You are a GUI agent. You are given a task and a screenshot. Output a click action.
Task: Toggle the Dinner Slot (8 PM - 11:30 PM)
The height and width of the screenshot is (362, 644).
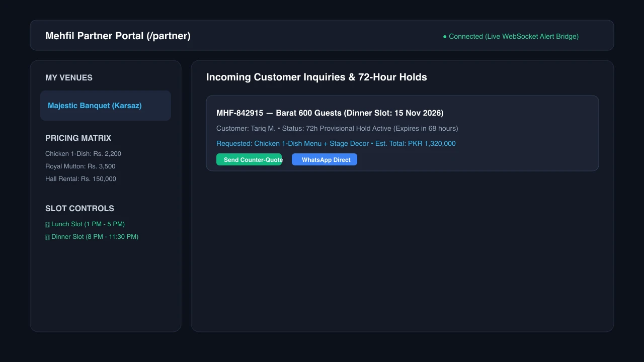click(92, 237)
